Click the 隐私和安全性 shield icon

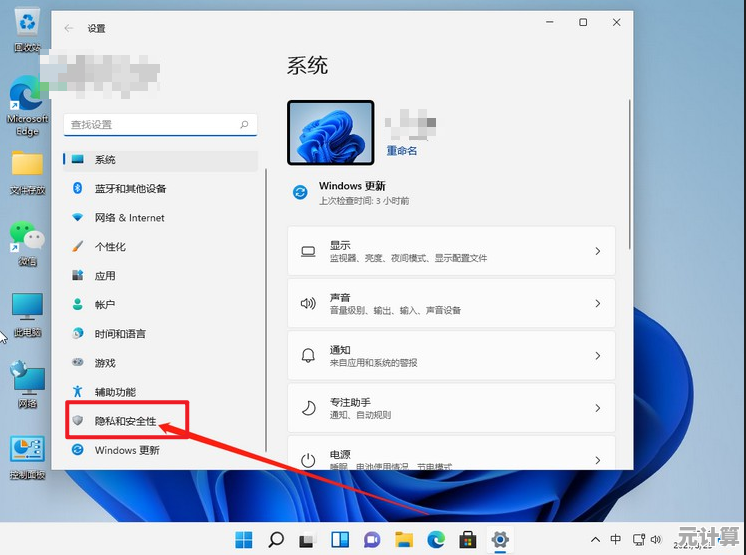(x=78, y=421)
